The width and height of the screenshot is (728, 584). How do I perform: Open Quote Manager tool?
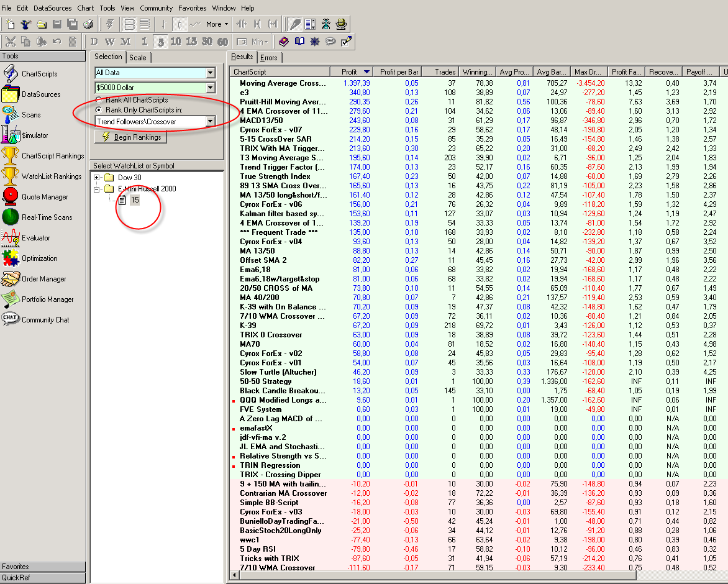coord(35,197)
